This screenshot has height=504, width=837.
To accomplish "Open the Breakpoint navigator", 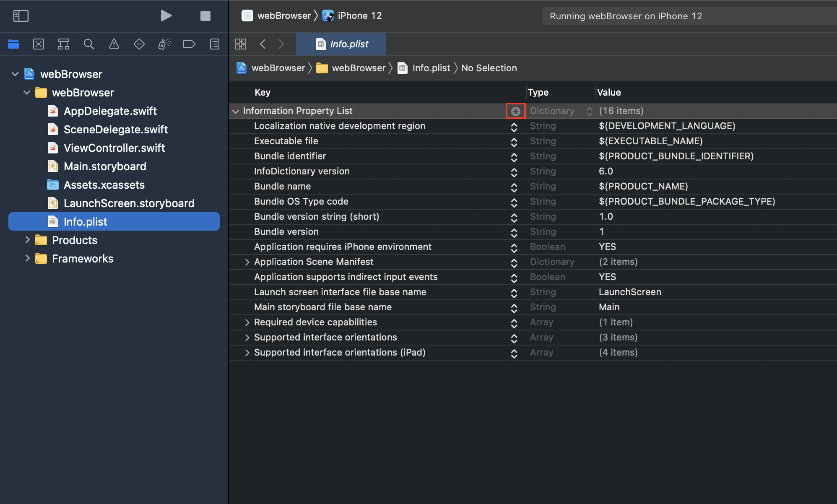I will tap(189, 44).
